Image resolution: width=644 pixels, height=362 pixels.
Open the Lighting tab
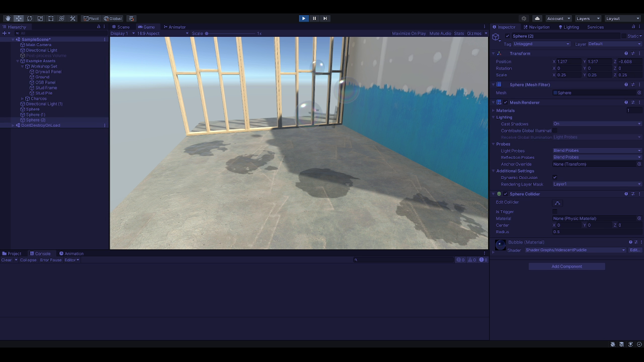click(568, 27)
